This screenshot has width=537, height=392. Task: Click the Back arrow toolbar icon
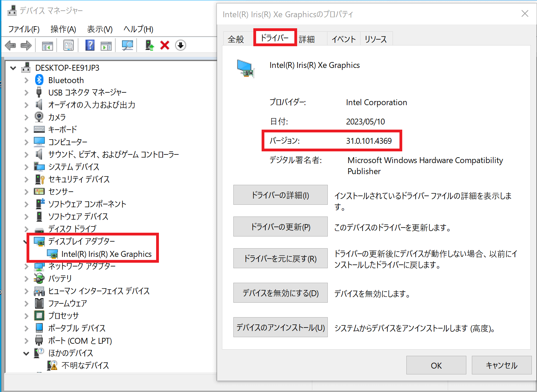(10, 45)
